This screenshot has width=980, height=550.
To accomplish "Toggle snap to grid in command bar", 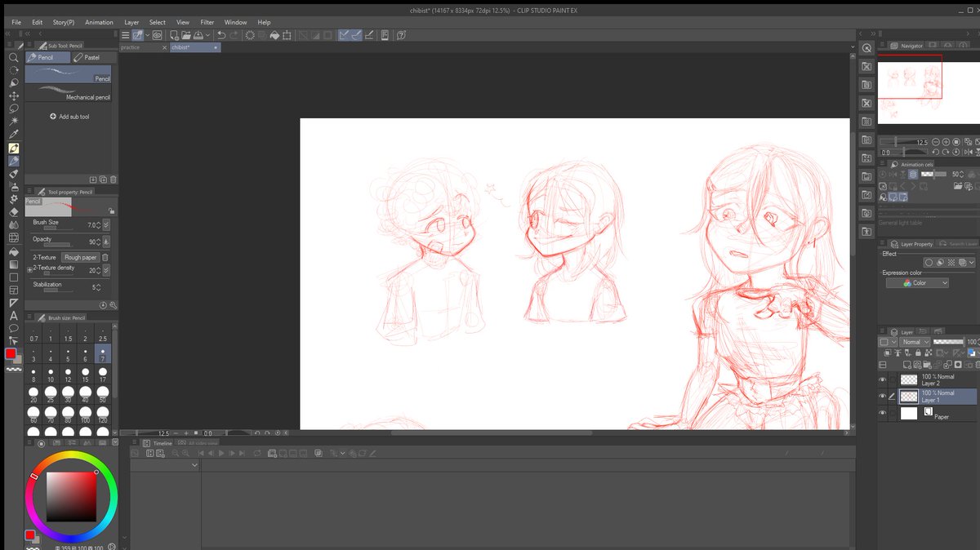I will [x=369, y=35].
